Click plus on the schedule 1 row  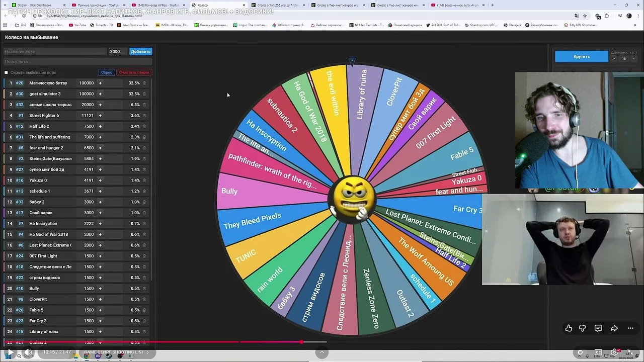click(100, 191)
